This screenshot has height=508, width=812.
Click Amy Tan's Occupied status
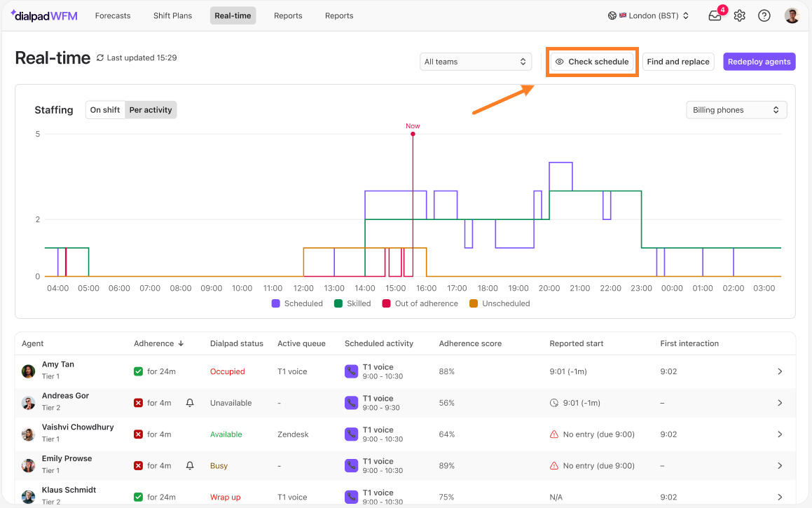[x=227, y=371]
